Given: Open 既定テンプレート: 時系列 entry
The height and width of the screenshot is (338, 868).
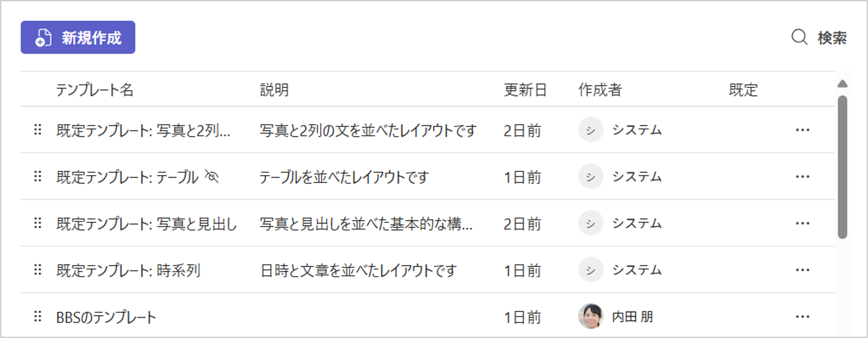Looking at the screenshot, I should (x=128, y=270).
